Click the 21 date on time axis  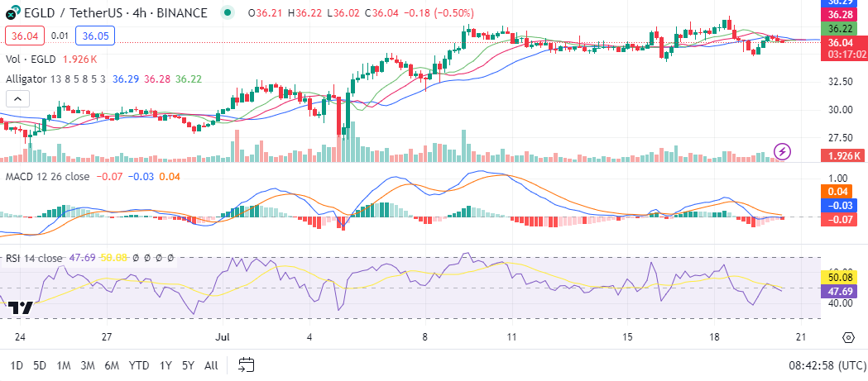(x=802, y=336)
